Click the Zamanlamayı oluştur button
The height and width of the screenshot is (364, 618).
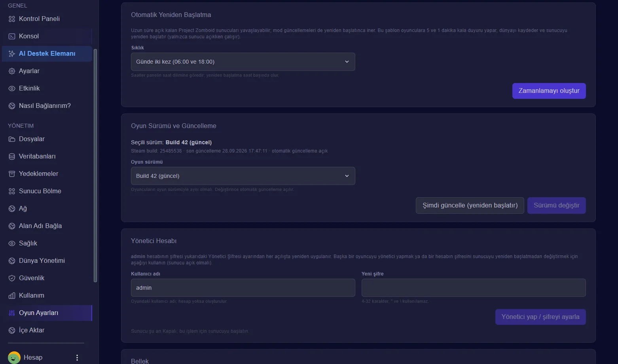pyautogui.click(x=549, y=91)
